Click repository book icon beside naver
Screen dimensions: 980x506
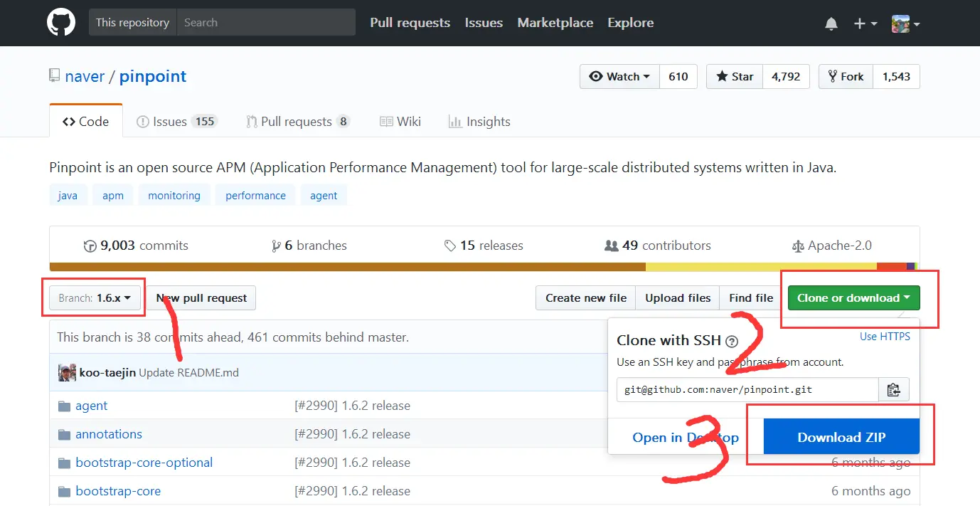[x=55, y=75]
